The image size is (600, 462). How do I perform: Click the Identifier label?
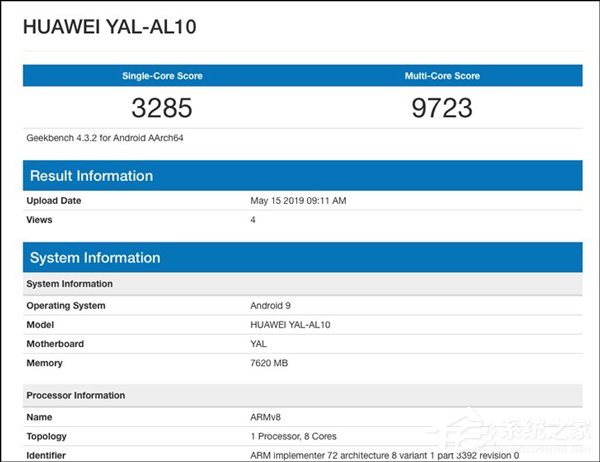tap(46, 455)
